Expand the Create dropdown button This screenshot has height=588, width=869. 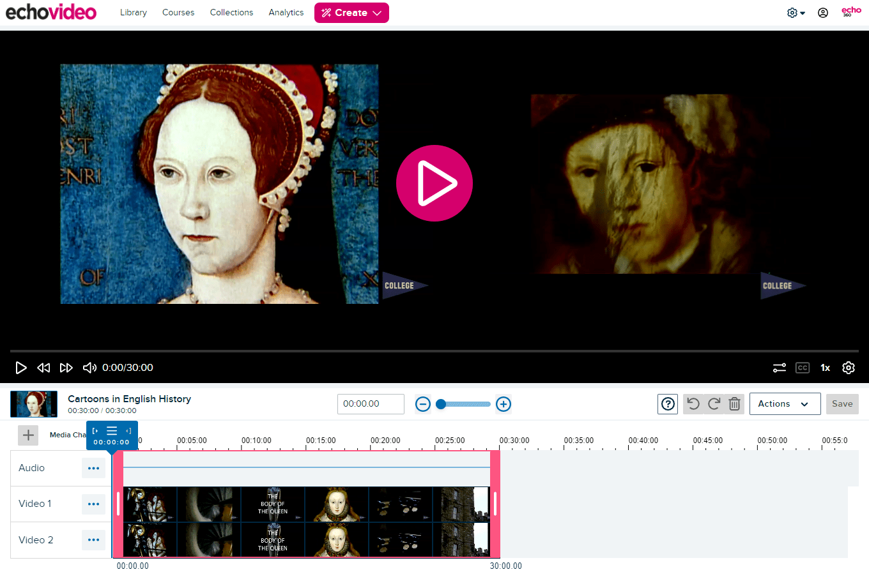pyautogui.click(x=351, y=13)
